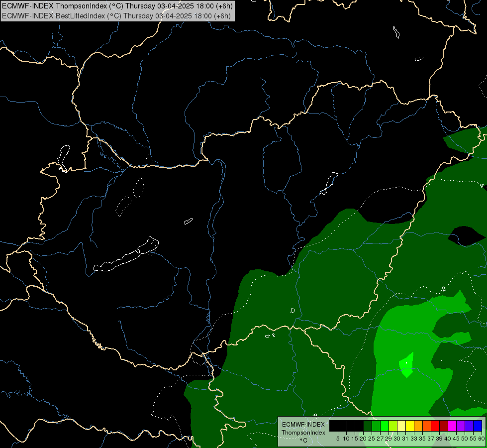Click the brightest green patch on the map
The image size is (487, 448).
(406, 365)
